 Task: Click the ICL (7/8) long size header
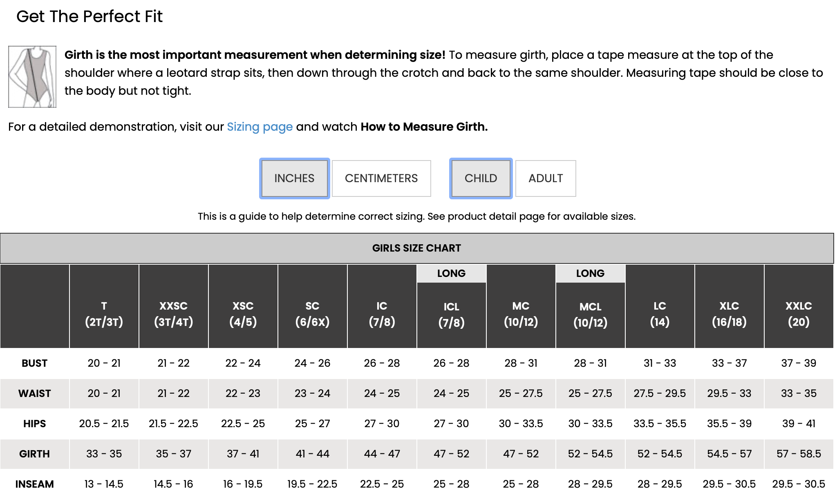click(452, 315)
